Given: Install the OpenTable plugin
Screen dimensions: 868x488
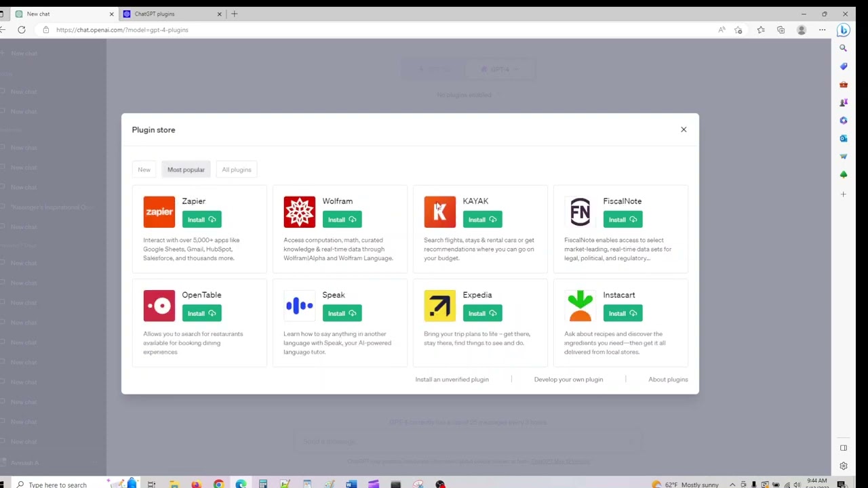Looking at the screenshot, I should 201,313.
